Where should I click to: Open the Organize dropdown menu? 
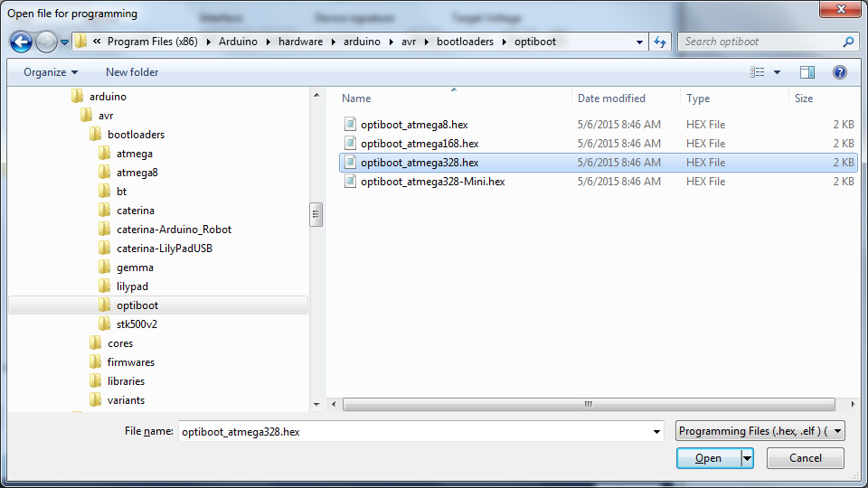pos(51,72)
